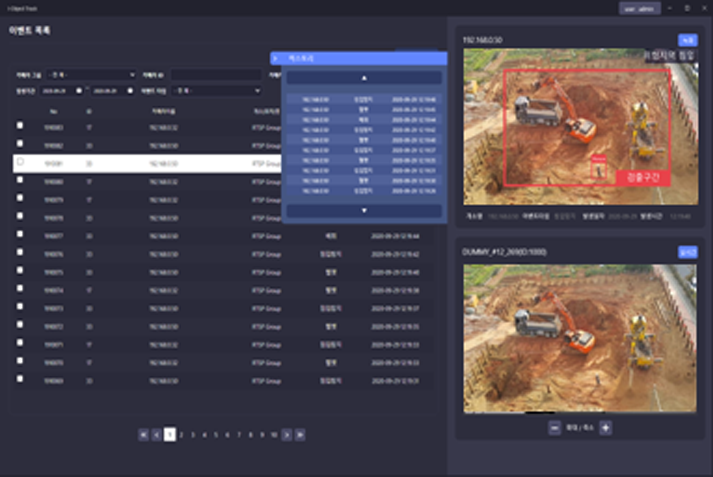Click the blue button above 192.168.0.50 snapshot
Image resolution: width=713 pixels, height=477 pixels.
(686, 40)
